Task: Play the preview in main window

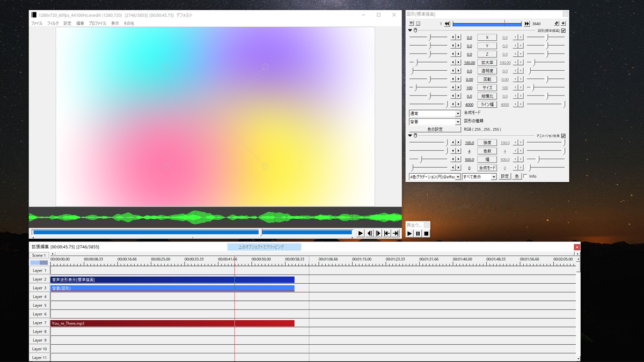Action: pyautogui.click(x=361, y=233)
